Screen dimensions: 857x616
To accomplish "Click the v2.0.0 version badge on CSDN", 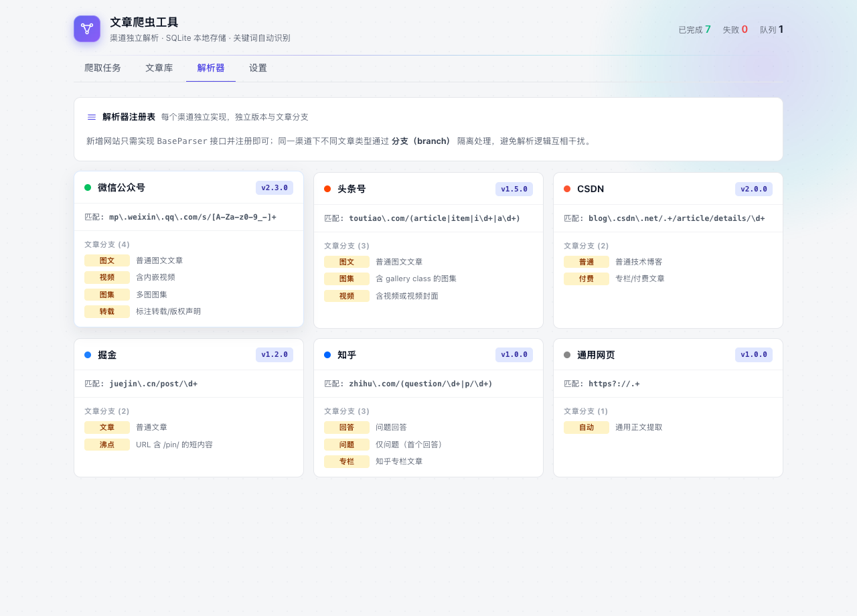I will [x=754, y=189].
